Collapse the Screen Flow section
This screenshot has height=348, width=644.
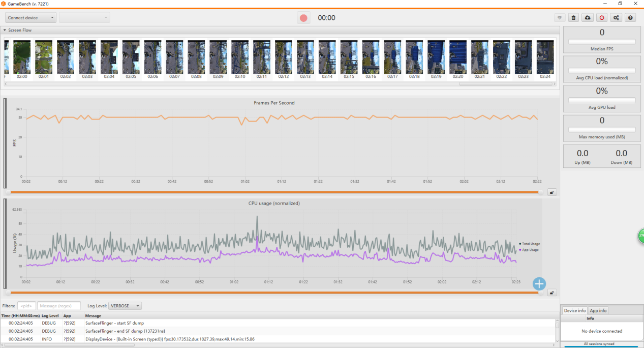(5, 31)
